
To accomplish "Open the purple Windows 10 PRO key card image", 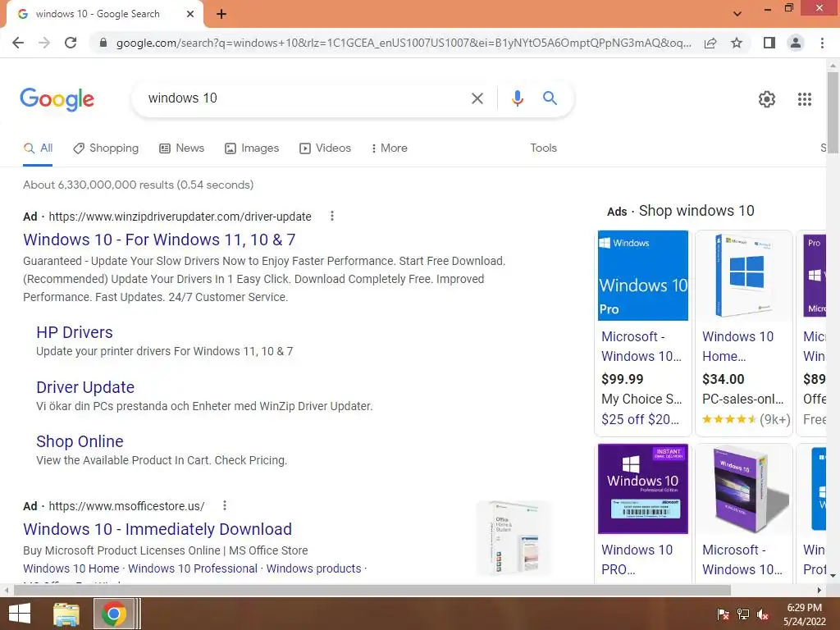I will pyautogui.click(x=643, y=489).
